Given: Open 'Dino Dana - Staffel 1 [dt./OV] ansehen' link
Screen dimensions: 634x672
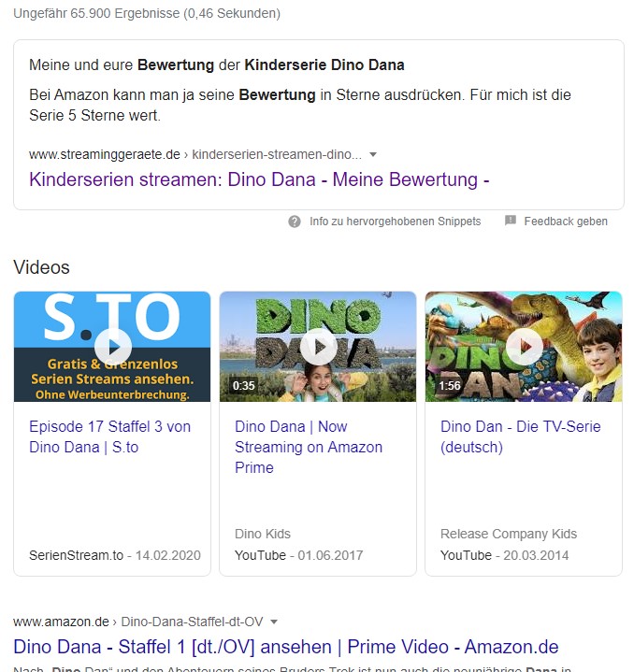Looking at the screenshot, I should point(286,647).
